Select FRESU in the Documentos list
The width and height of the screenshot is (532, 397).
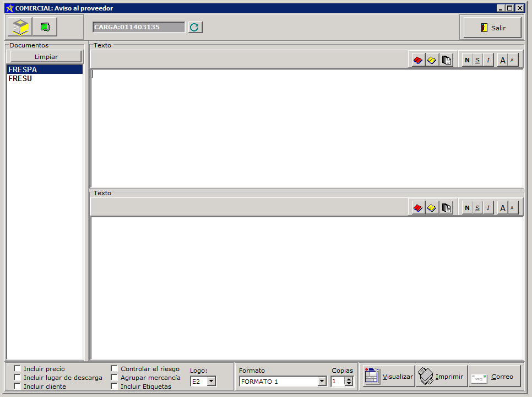click(20, 78)
